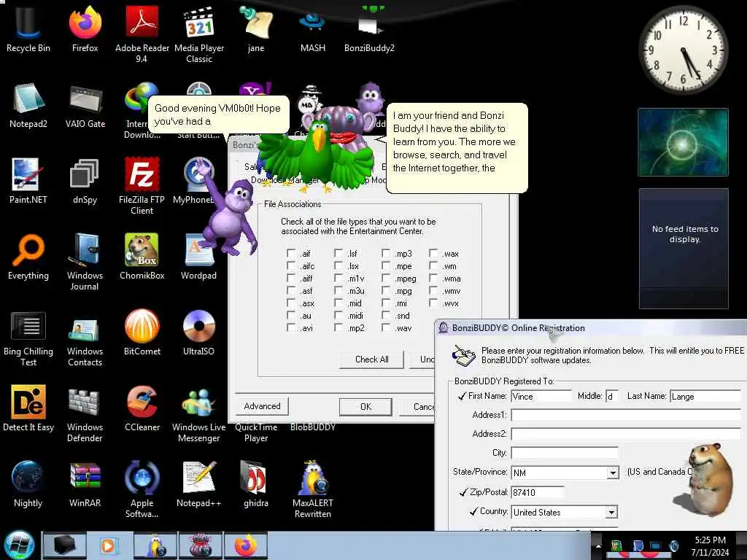747x560 pixels.
Task: Launch ghidra desktop icon
Action: (256, 485)
